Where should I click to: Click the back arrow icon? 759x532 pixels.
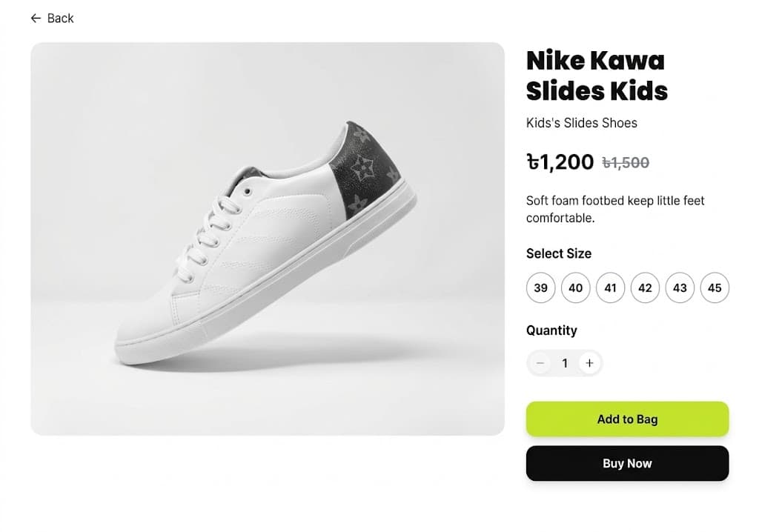point(36,19)
